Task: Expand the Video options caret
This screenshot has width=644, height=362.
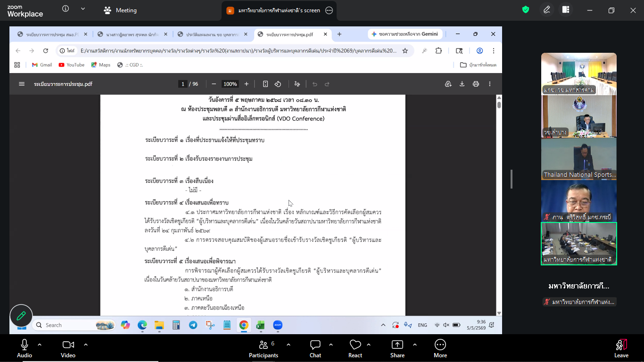Action: (86, 345)
